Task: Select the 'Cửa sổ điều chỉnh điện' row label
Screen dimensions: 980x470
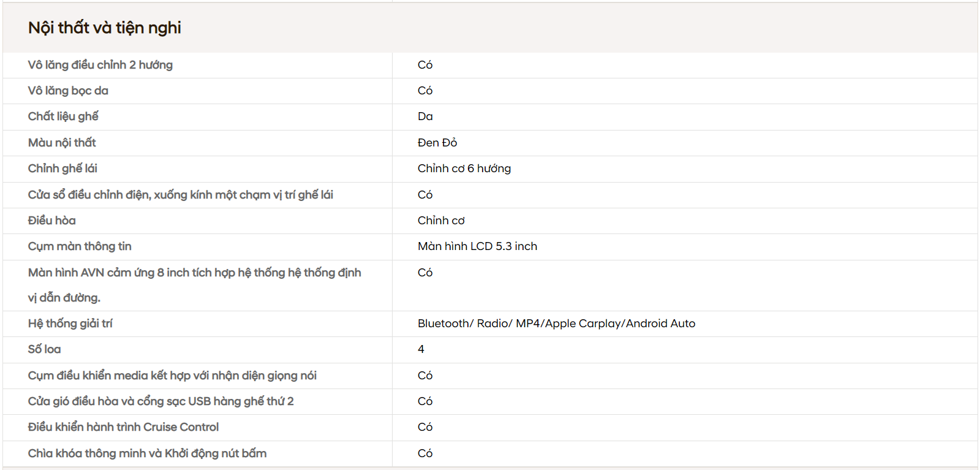Action: pyautogui.click(x=181, y=195)
